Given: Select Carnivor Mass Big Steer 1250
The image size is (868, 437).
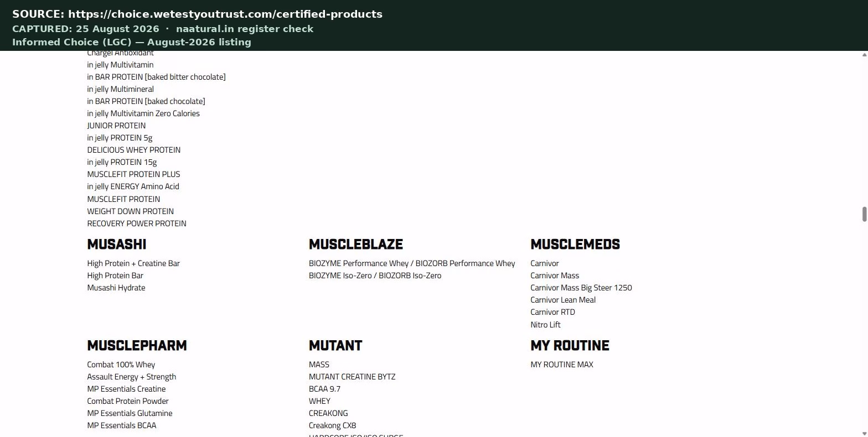Looking at the screenshot, I should (x=581, y=288).
